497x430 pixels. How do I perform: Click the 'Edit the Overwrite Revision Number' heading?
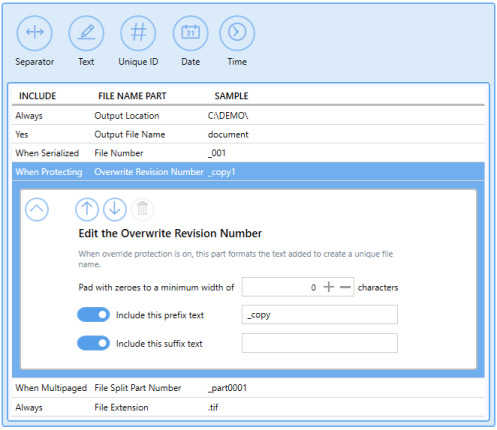point(170,233)
